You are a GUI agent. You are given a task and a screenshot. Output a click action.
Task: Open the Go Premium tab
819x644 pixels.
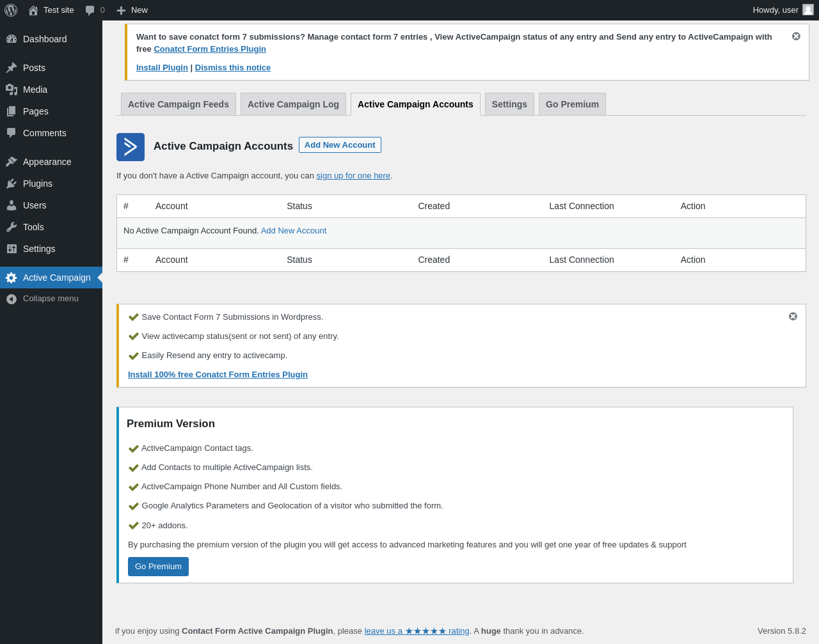(x=572, y=104)
